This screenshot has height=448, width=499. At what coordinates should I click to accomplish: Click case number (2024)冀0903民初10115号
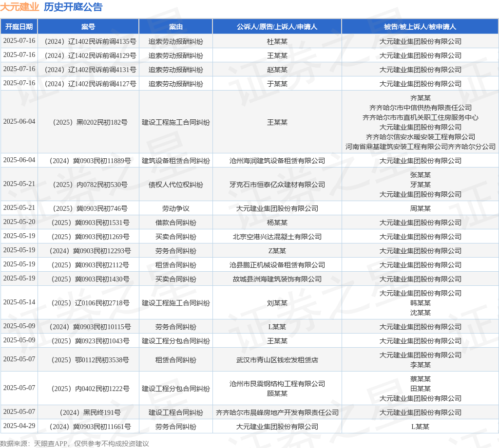(90, 327)
